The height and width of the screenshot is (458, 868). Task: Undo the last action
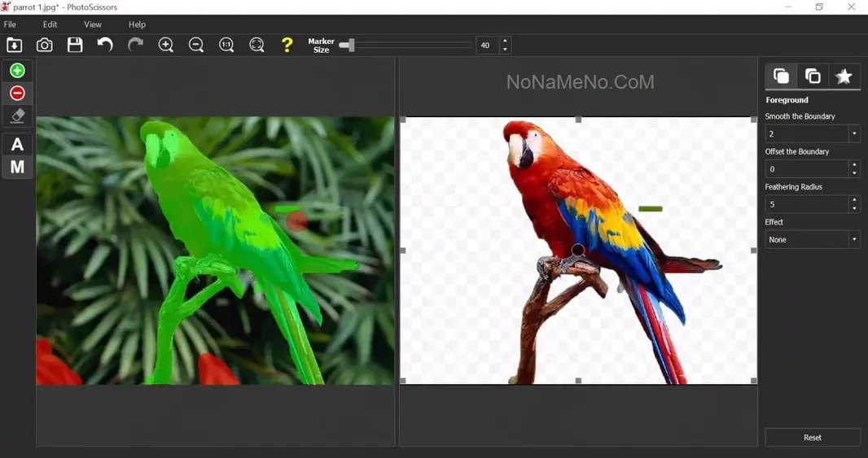click(x=105, y=46)
